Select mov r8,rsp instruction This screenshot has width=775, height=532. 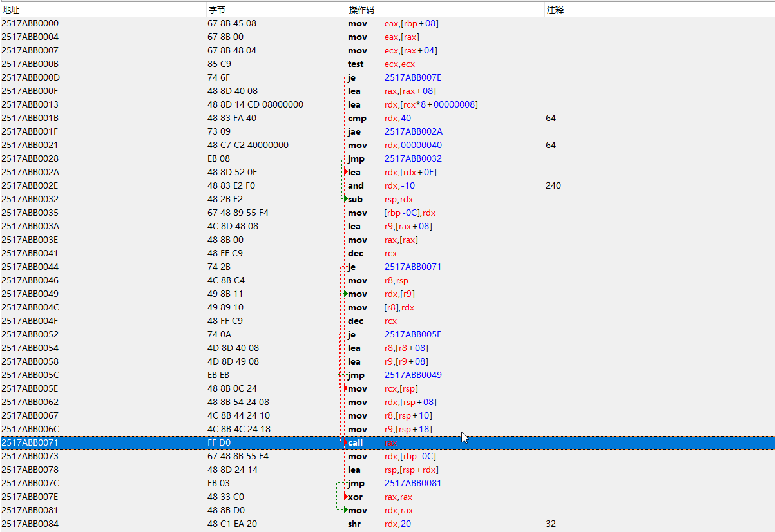pos(378,280)
